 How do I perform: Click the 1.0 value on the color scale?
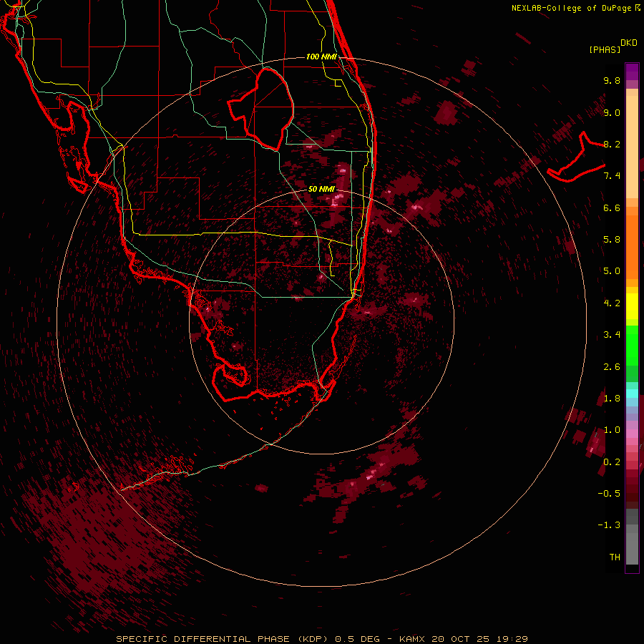coord(612,430)
